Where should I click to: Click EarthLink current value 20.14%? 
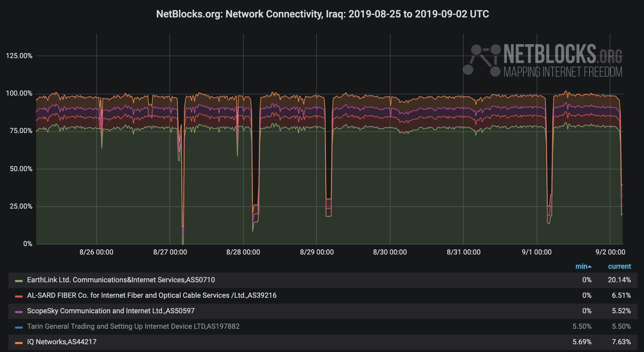(x=619, y=280)
